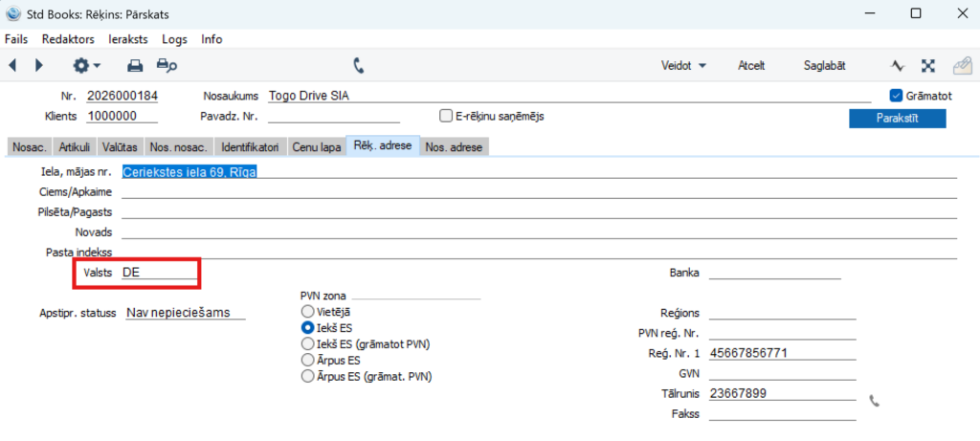Open the Veidot dropdown
Screen dimensions: 980x441
[x=683, y=66]
